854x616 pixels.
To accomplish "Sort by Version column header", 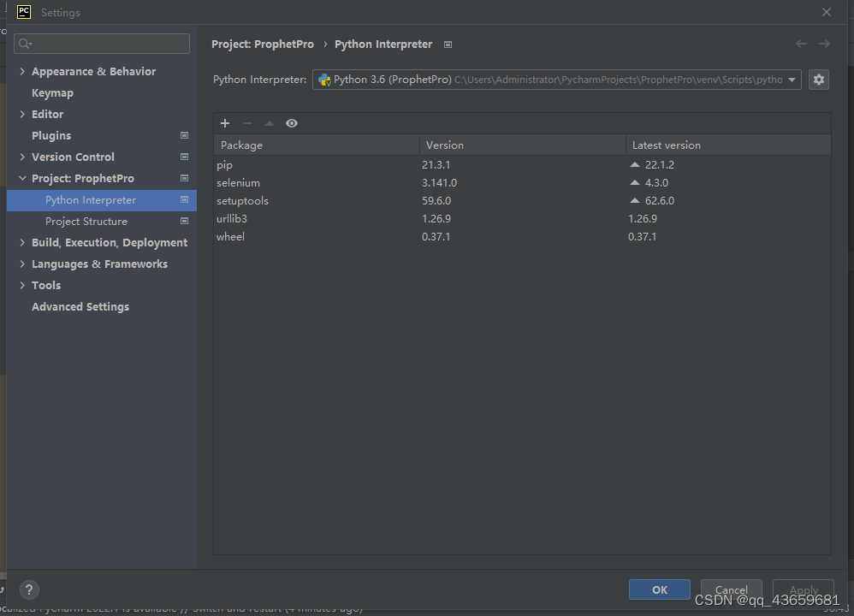I will 523,145.
